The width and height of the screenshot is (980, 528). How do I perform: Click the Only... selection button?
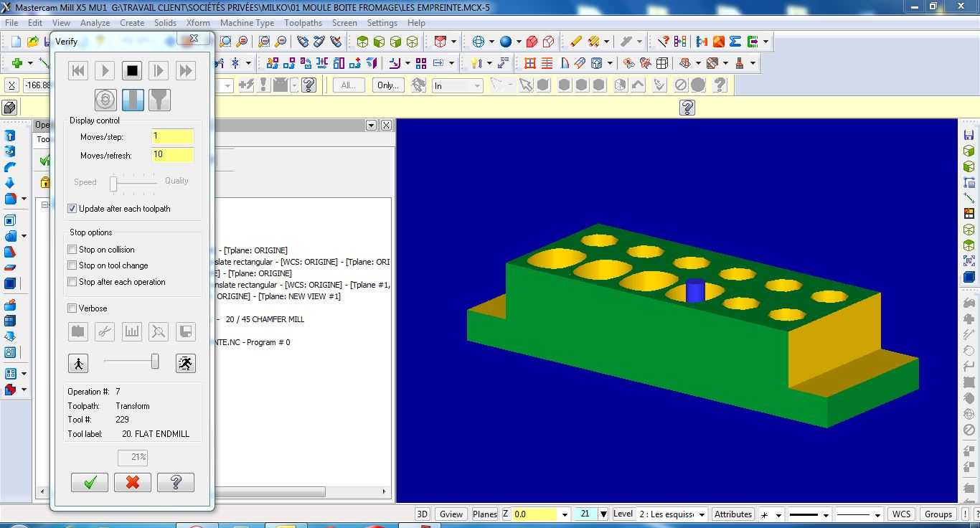(388, 85)
